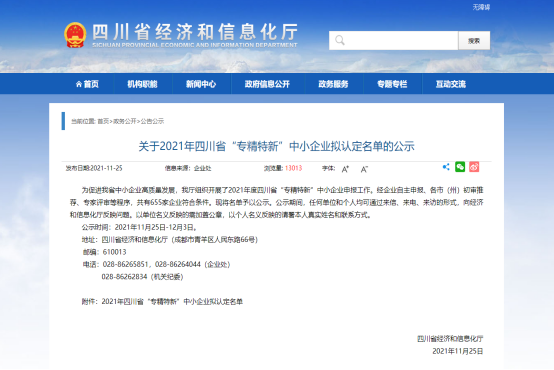Open 政府信息公开 navigation menu
This screenshot has height=370, width=554.
(x=267, y=84)
